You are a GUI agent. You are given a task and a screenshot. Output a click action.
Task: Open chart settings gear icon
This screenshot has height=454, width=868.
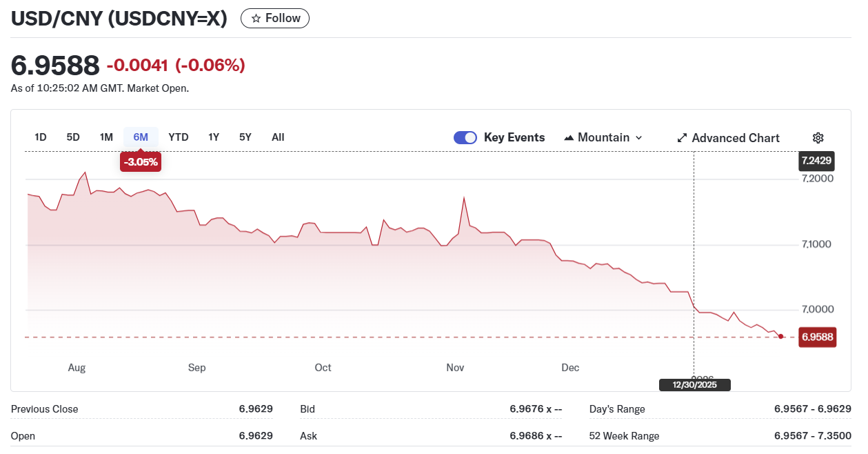818,138
